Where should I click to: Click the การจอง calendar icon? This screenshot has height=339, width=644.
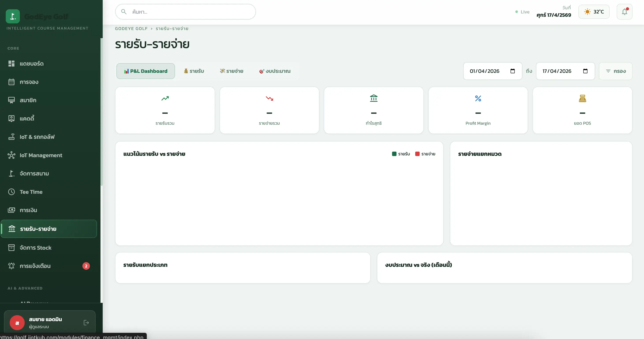(11, 82)
